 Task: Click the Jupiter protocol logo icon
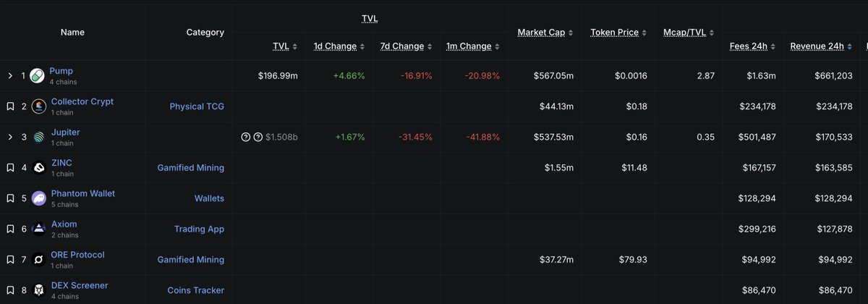pyautogui.click(x=38, y=138)
